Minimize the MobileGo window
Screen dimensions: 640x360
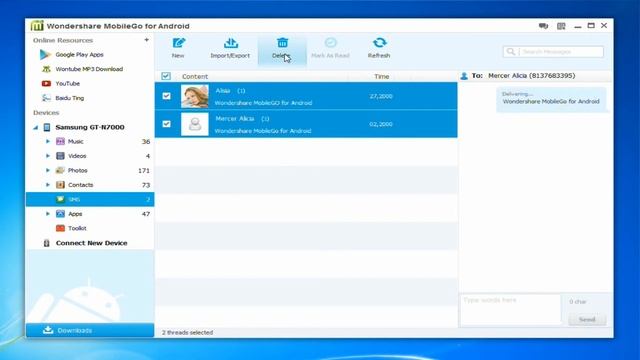click(x=578, y=26)
